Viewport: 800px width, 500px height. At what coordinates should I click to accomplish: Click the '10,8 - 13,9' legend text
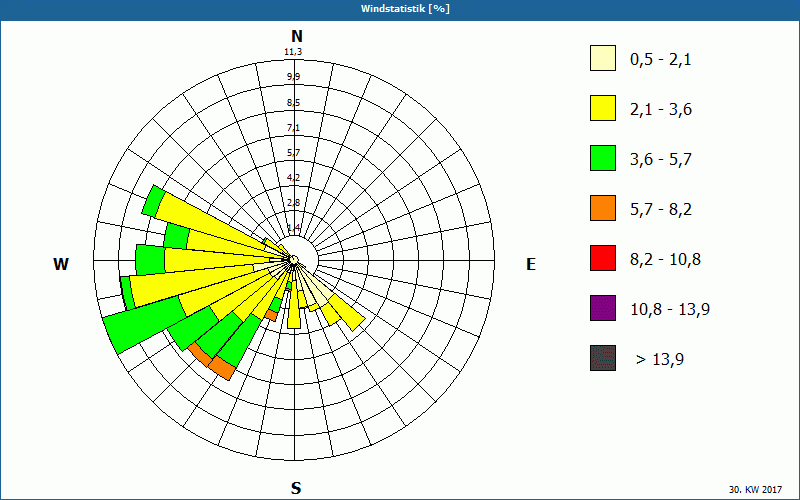pos(670,310)
